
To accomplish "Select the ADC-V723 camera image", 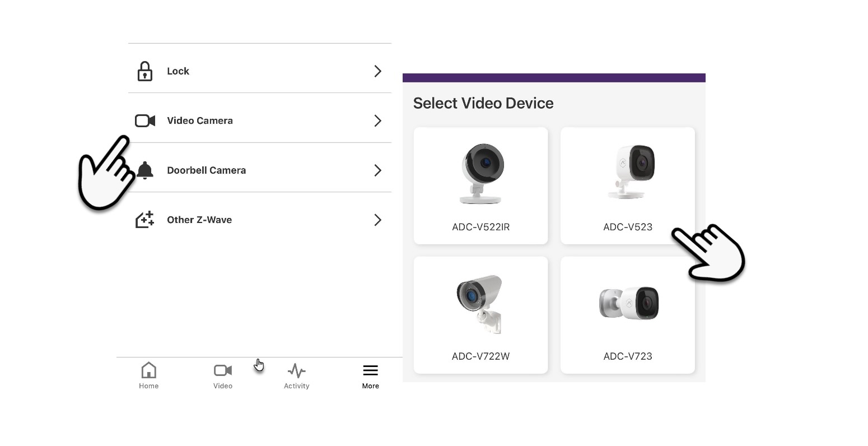I will (x=629, y=303).
